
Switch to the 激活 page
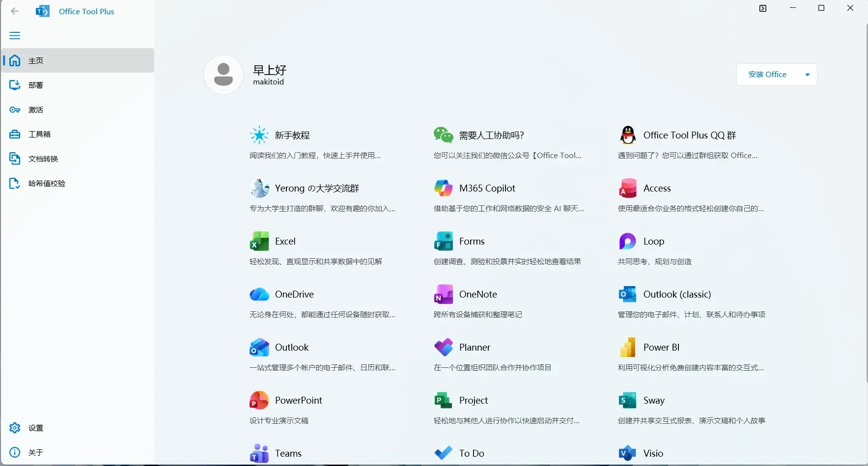pos(78,110)
